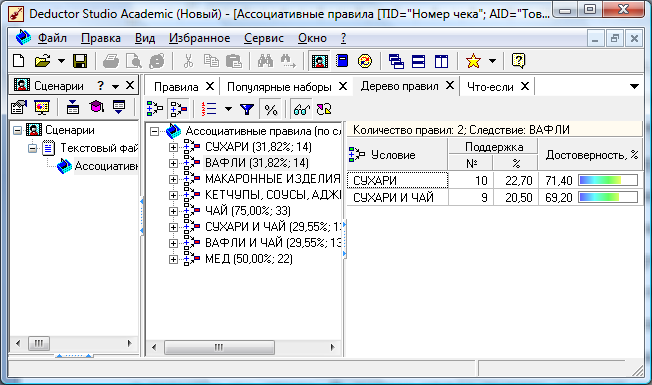
Task: Open the tab list dropdown arrow at right
Action: pos(634,86)
